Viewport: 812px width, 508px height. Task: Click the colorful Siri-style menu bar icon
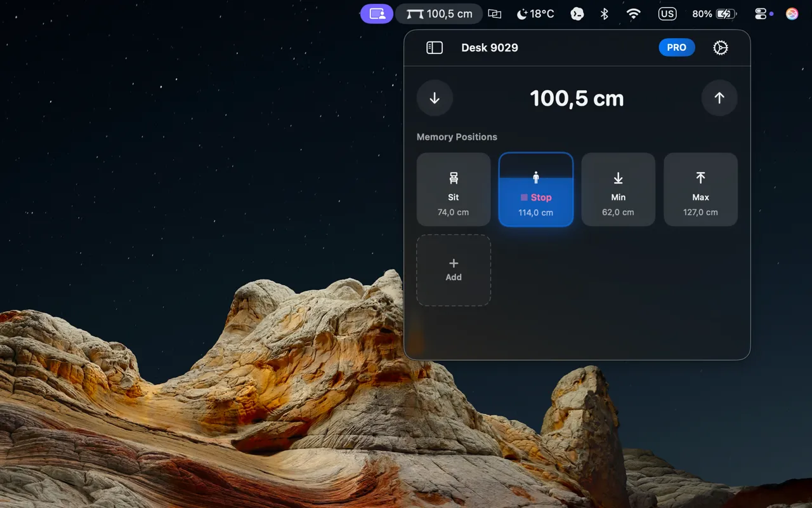click(792, 14)
